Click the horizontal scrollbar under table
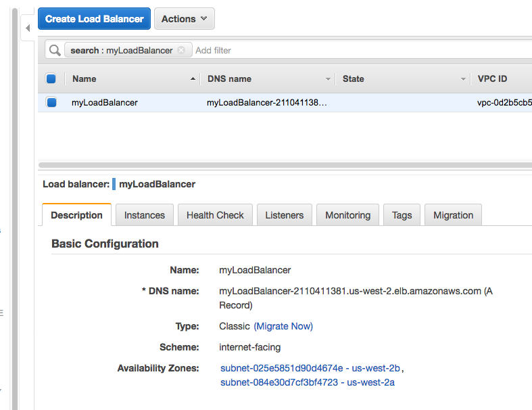This screenshot has width=532, height=410. (285, 165)
